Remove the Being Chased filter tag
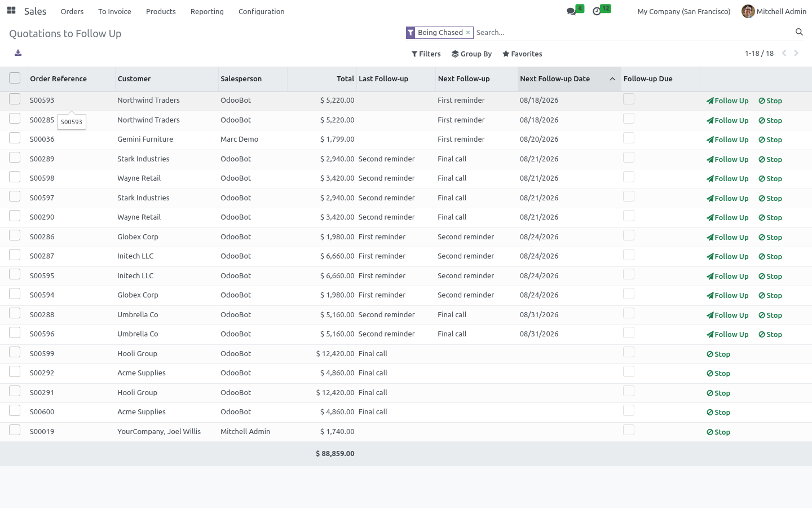Image resolution: width=812 pixels, height=508 pixels. (468, 33)
